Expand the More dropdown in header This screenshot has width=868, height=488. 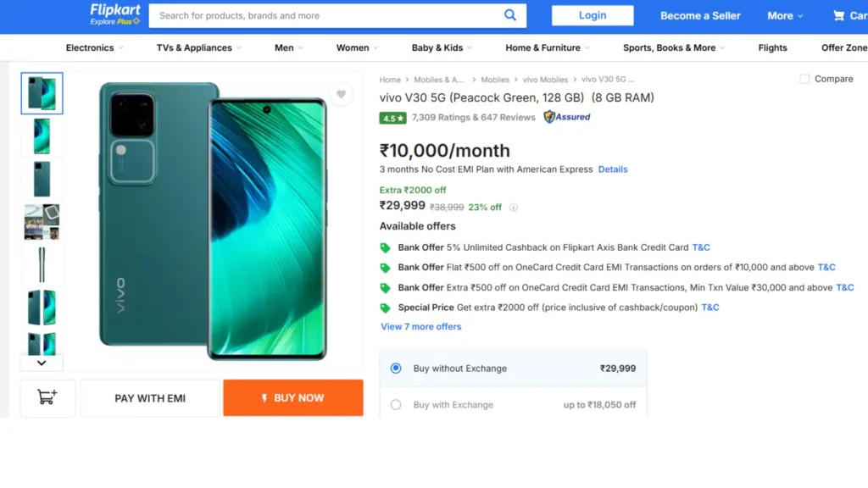785,15
